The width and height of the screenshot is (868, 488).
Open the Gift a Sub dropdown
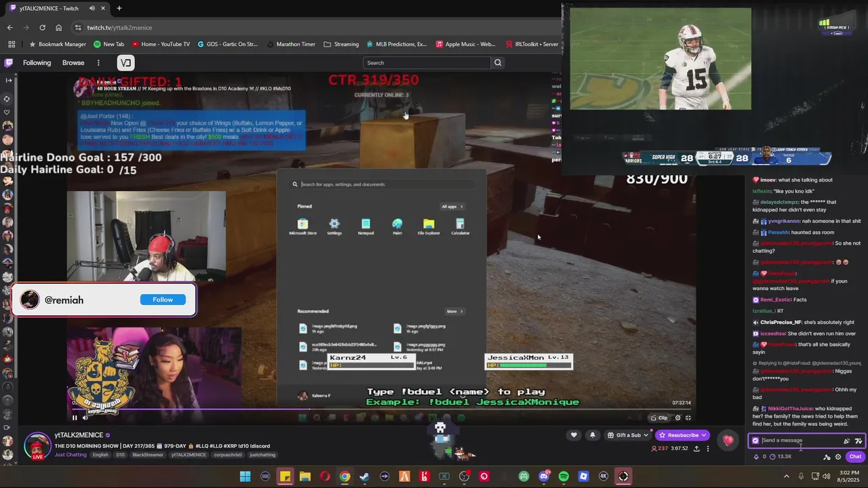[627, 435]
